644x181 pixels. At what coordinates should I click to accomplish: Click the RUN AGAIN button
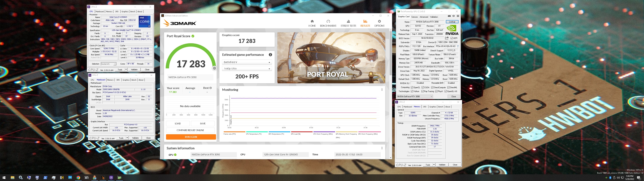tap(191, 137)
